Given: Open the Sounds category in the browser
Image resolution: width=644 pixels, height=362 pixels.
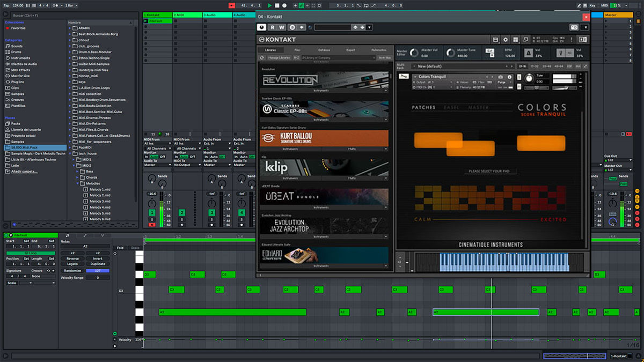Looking at the screenshot, I should pos(17,46).
